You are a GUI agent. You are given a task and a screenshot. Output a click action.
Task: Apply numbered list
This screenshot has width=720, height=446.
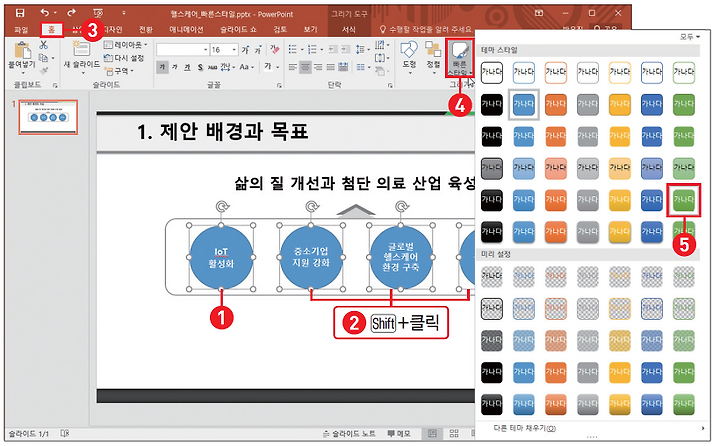pos(312,49)
